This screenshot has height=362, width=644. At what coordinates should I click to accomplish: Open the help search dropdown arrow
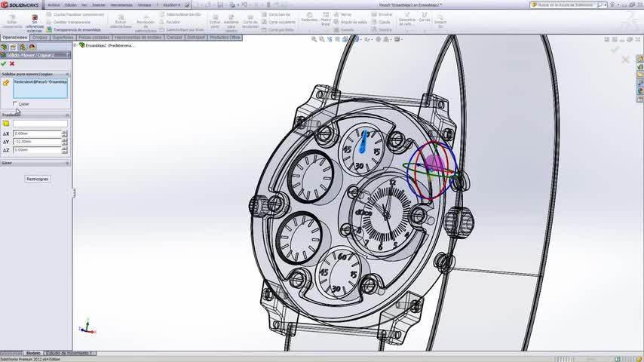pyautogui.click(x=605, y=5)
